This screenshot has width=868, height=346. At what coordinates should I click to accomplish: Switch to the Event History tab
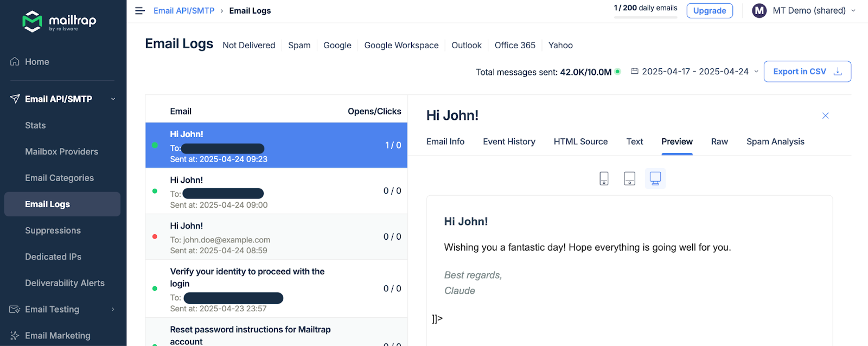point(509,142)
